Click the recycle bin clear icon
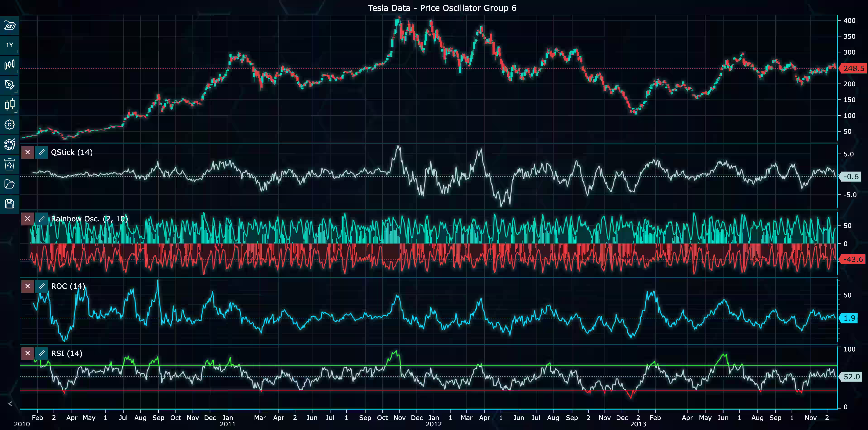 [10, 164]
